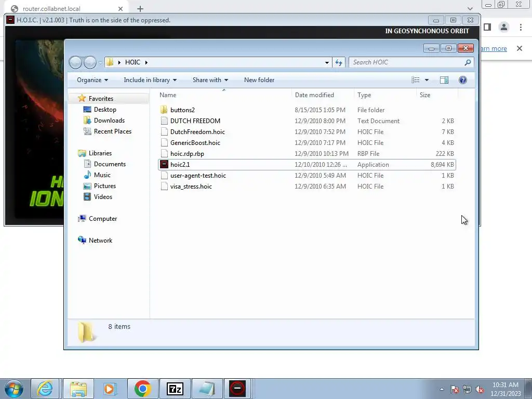The height and width of the screenshot is (399, 532).
Task: Open recent pages dropdown beside navigation buttons
Action: tap(100, 62)
